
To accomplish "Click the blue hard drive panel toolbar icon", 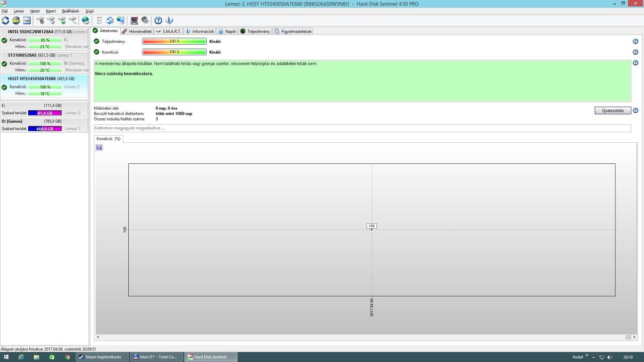I will point(27,21).
